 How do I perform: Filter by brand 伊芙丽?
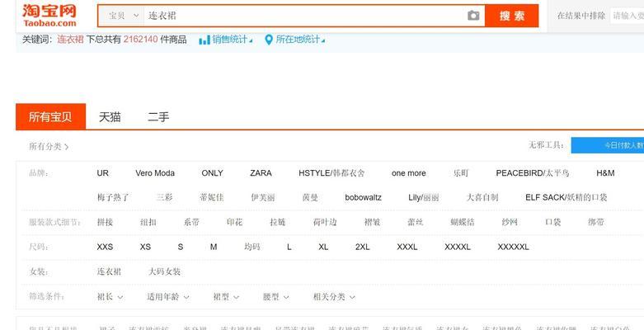click(x=263, y=197)
